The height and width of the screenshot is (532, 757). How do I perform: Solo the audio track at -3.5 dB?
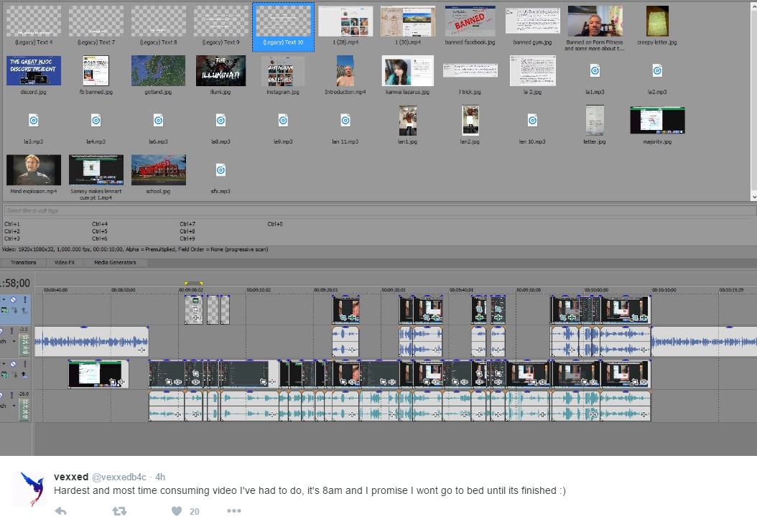(11, 331)
